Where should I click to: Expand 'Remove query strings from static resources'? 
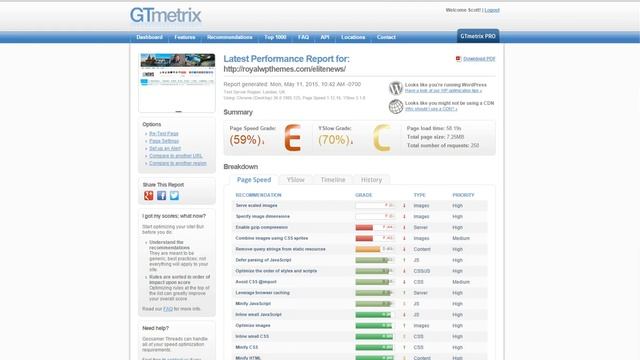[280, 249]
